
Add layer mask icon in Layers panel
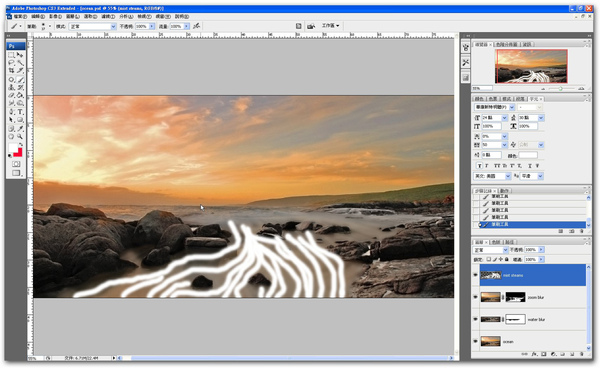coord(544,355)
